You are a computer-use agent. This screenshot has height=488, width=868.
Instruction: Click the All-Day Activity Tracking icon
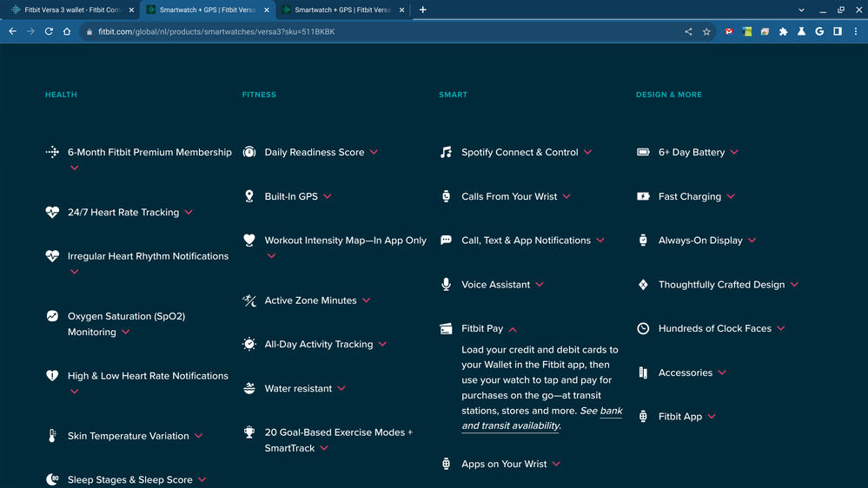(x=249, y=344)
